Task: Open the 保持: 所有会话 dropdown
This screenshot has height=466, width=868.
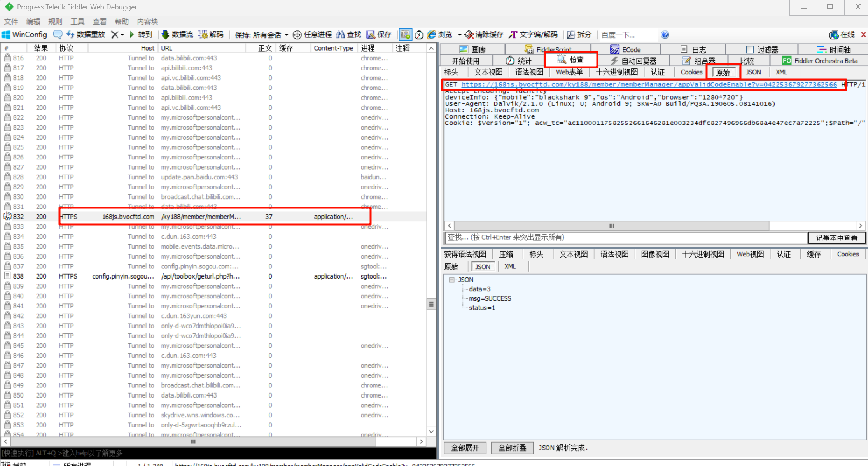Action: point(261,35)
